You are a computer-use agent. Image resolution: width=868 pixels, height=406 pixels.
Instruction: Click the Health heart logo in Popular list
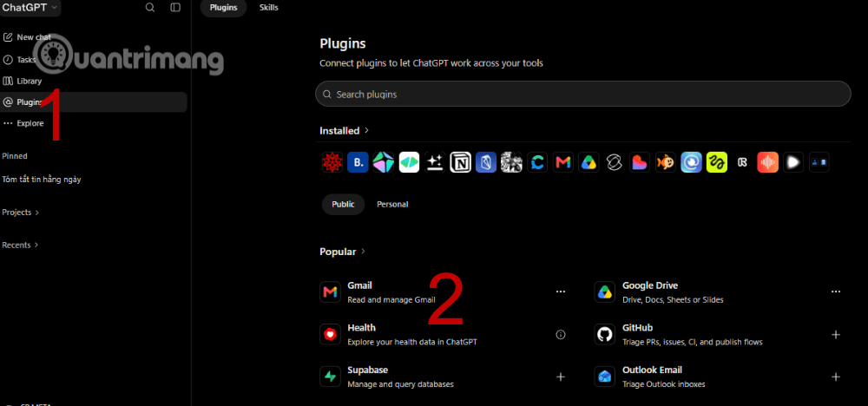click(330, 334)
